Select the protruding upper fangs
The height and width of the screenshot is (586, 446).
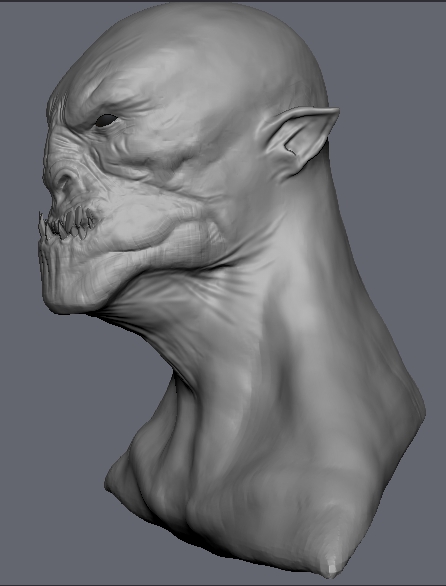[67, 223]
